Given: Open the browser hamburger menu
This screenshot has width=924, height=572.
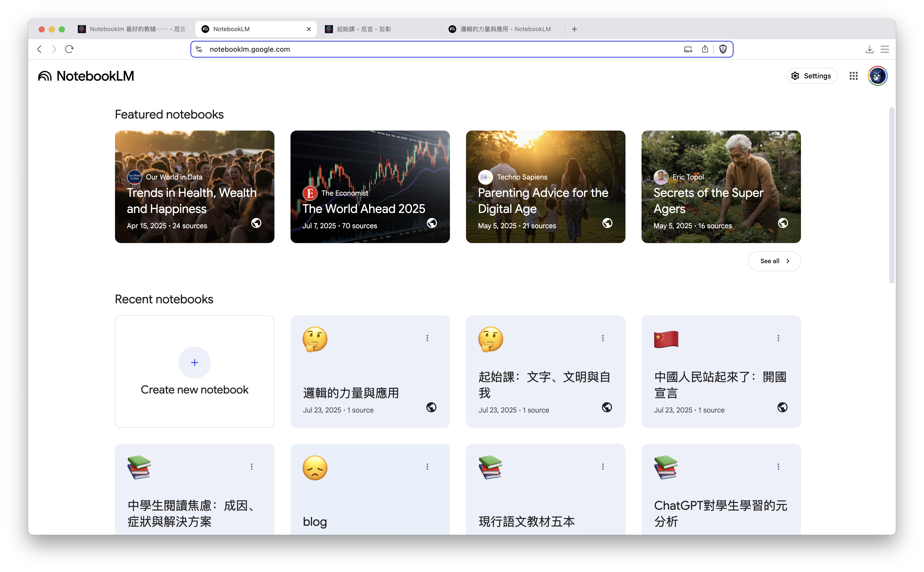Looking at the screenshot, I should [x=885, y=49].
